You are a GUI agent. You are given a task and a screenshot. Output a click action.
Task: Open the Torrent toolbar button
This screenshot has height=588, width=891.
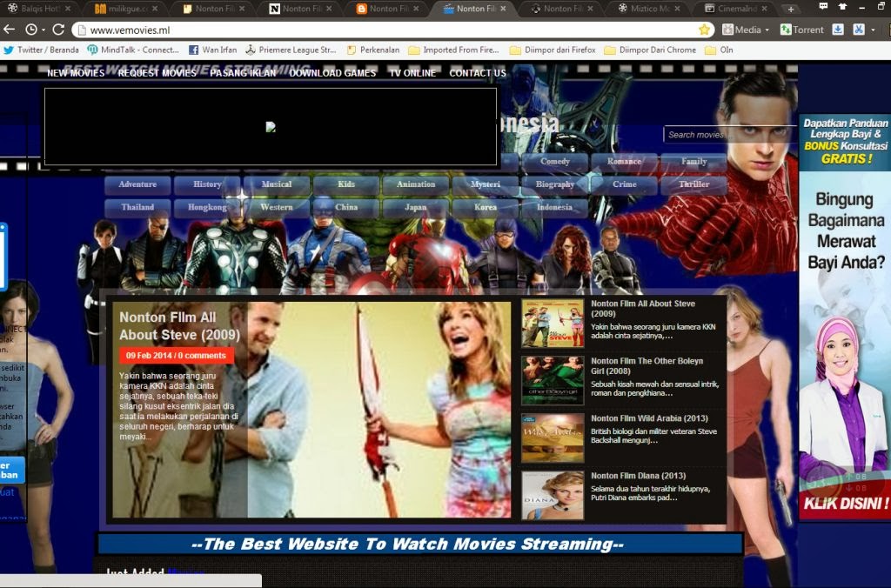[x=801, y=30]
